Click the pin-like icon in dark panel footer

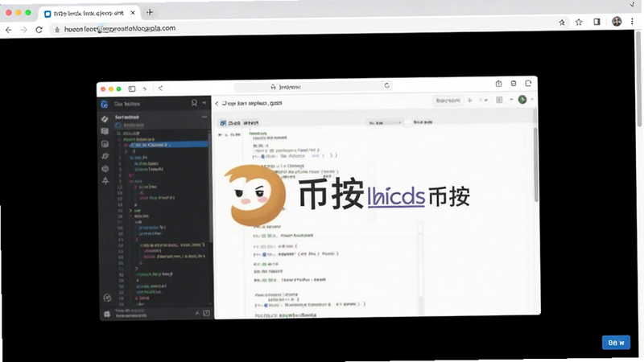point(197,313)
